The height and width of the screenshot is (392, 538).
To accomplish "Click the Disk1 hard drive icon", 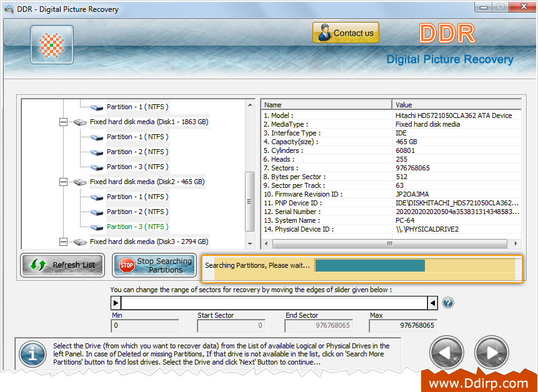I will pyautogui.click(x=80, y=122).
